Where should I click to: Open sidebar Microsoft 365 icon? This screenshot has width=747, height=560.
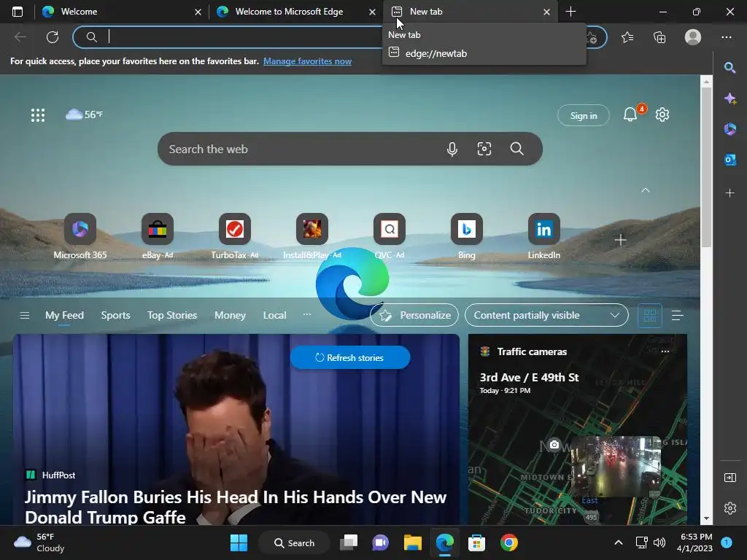coord(729,129)
